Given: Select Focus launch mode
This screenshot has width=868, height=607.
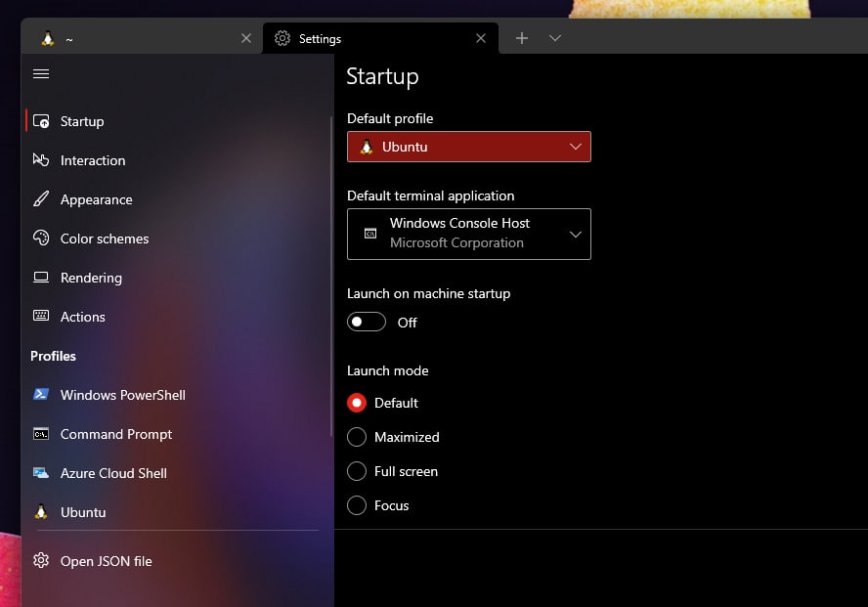Looking at the screenshot, I should tap(357, 505).
